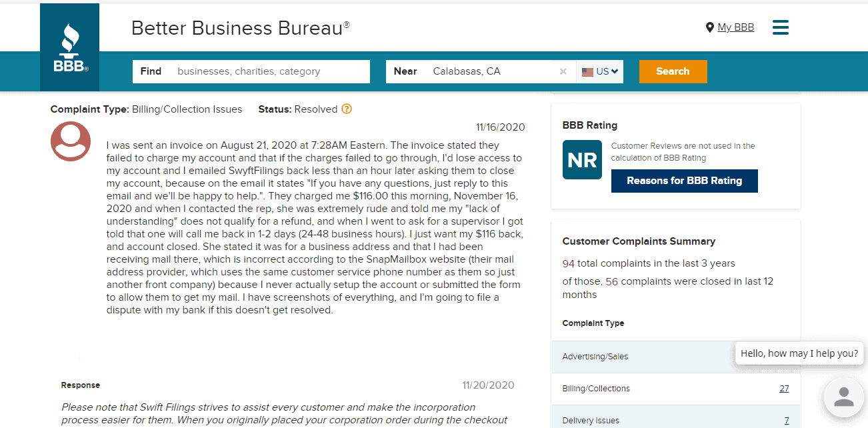
Task: Click the My BBB location pin icon
Action: coord(710,27)
